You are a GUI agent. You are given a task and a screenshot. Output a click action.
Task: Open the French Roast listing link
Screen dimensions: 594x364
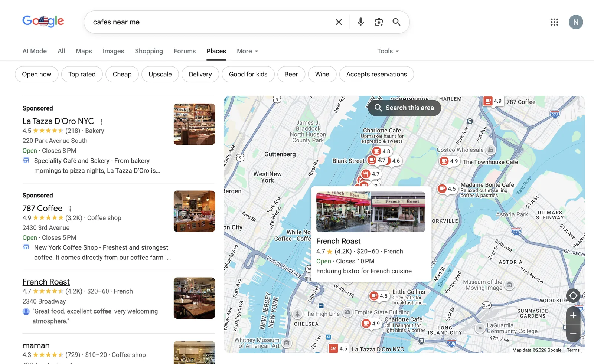coord(46,282)
